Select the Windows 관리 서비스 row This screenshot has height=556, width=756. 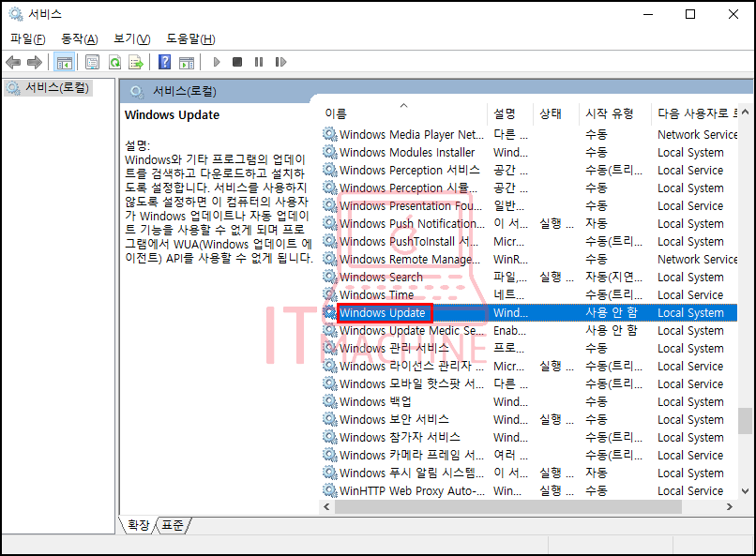click(x=529, y=349)
